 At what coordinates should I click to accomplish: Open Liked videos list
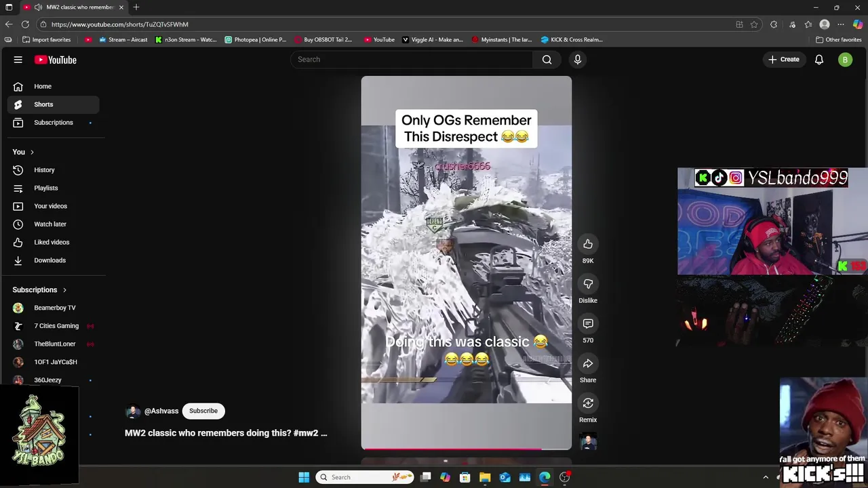click(53, 242)
